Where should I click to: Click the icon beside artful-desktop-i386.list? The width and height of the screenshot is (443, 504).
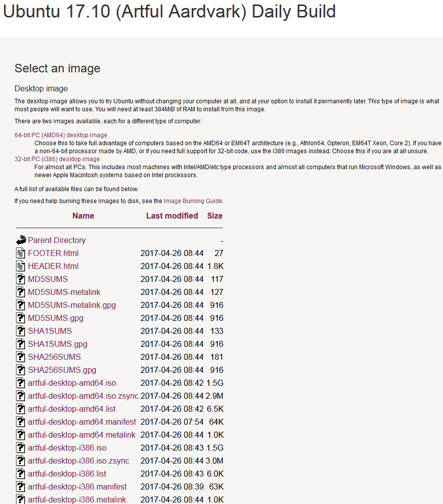coord(20,474)
